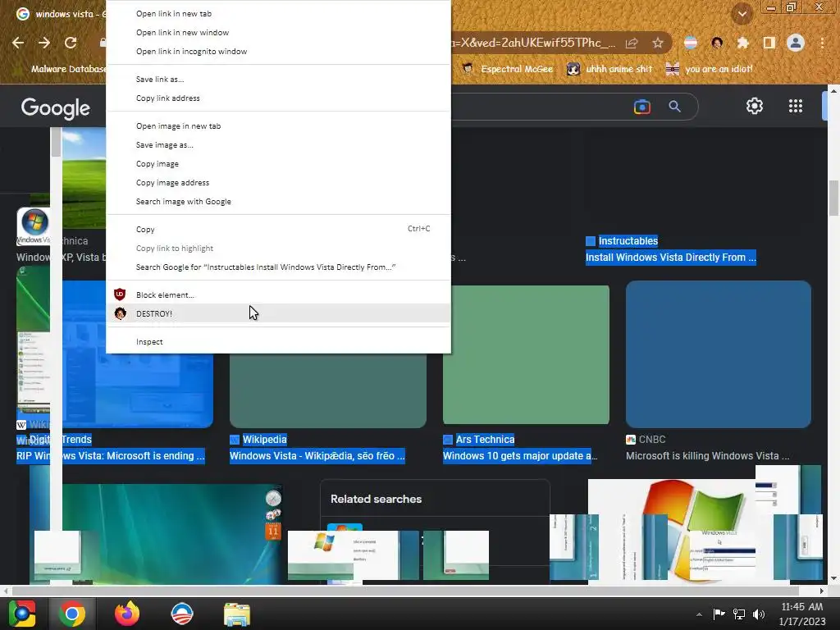
Task: Open the Chrome icon in taskbar
Action: (x=72, y=614)
